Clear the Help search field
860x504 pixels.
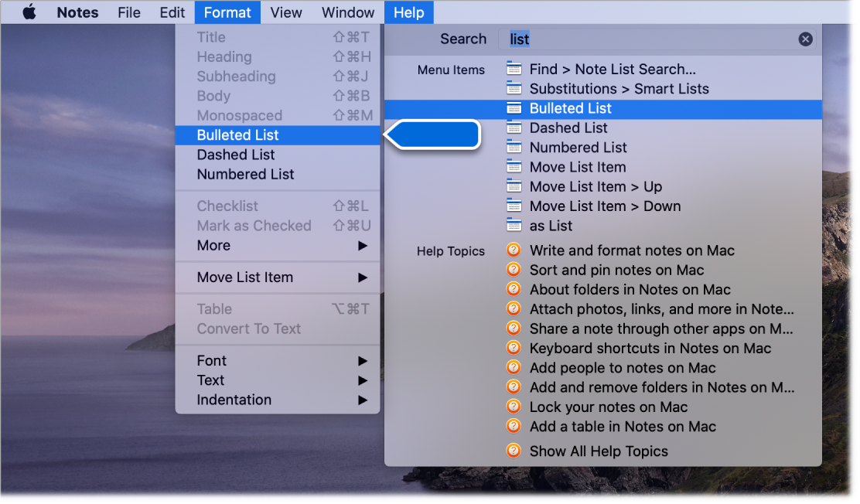click(x=805, y=39)
